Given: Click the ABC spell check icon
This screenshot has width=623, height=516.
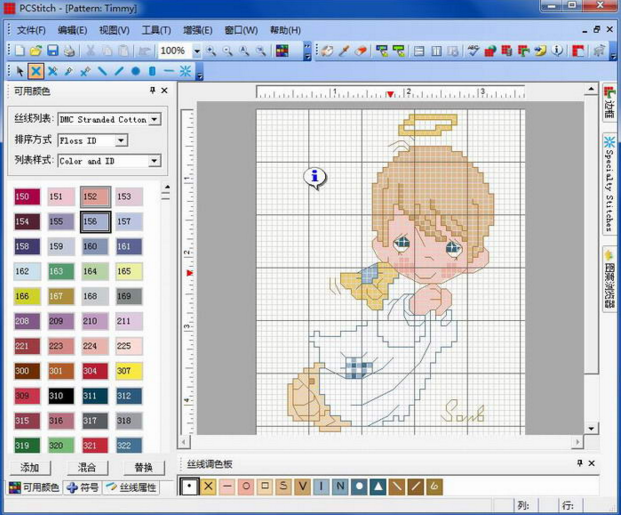Looking at the screenshot, I should tap(473, 50).
